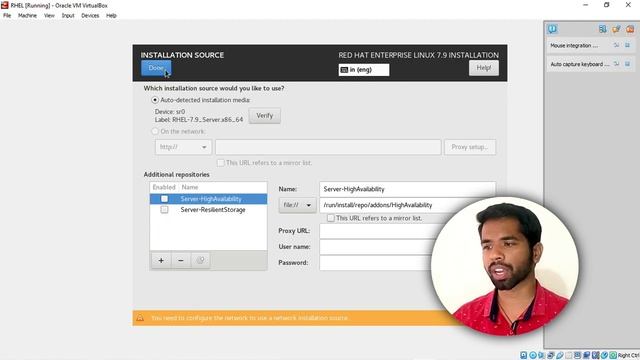
Task: Click the Done button
Action: pyautogui.click(x=156, y=68)
